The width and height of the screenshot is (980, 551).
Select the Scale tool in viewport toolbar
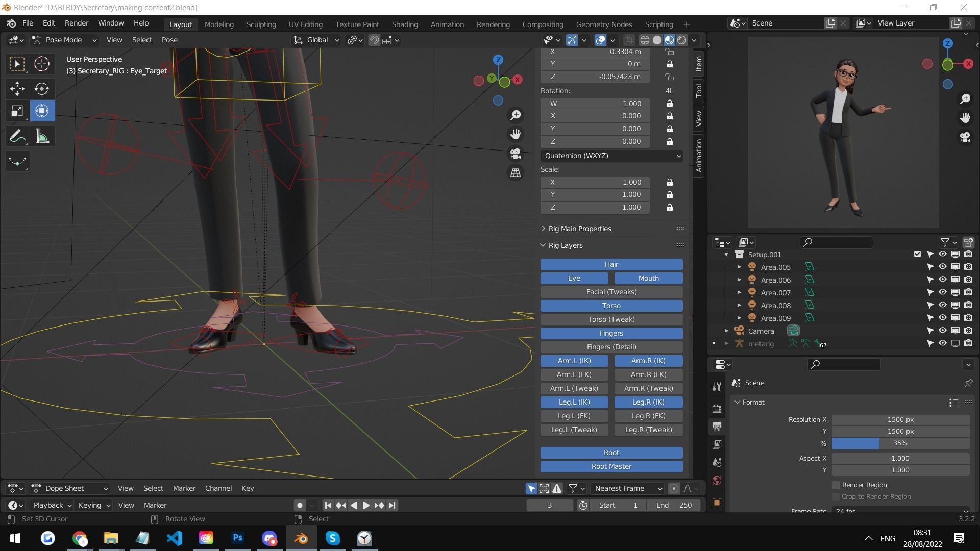pos(17,111)
